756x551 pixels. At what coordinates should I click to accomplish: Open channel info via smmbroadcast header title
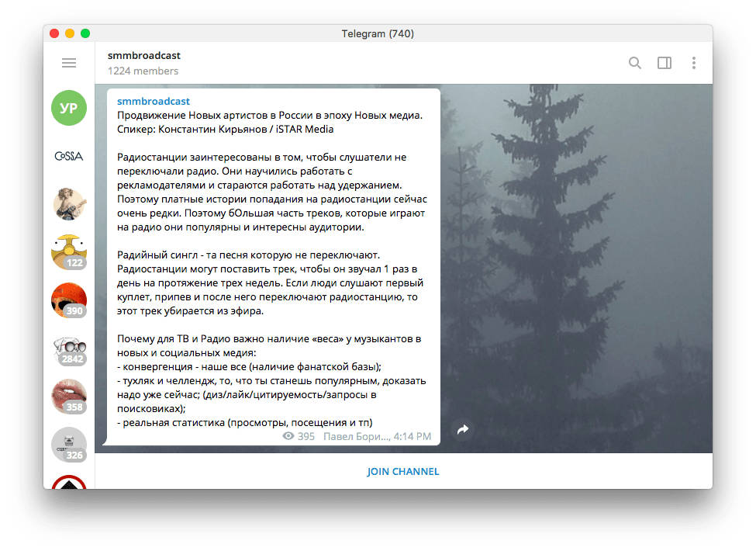click(143, 55)
